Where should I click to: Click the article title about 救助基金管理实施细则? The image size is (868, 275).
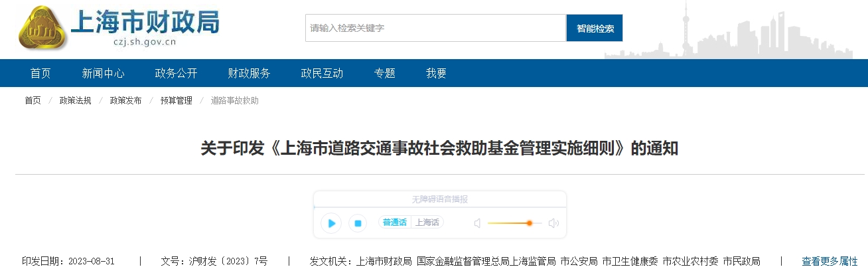439,147
